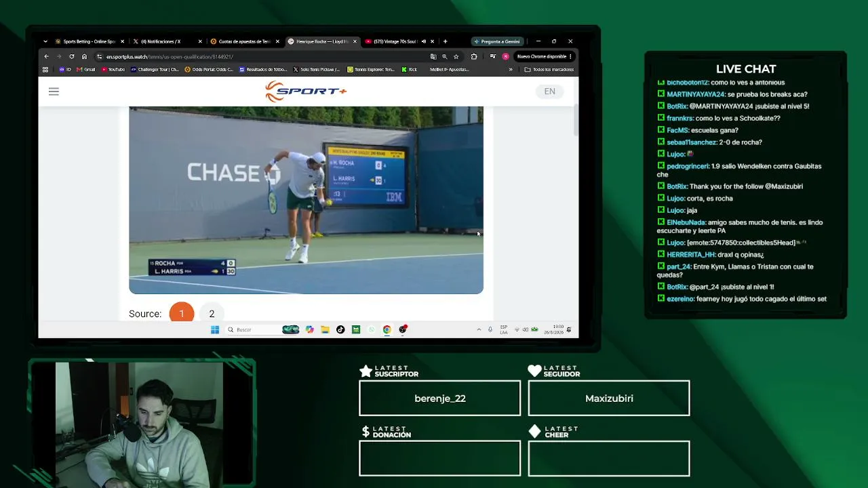Image resolution: width=868 pixels, height=488 pixels.
Task: Open the Tennis Explorer bookmark
Action: pos(371,69)
